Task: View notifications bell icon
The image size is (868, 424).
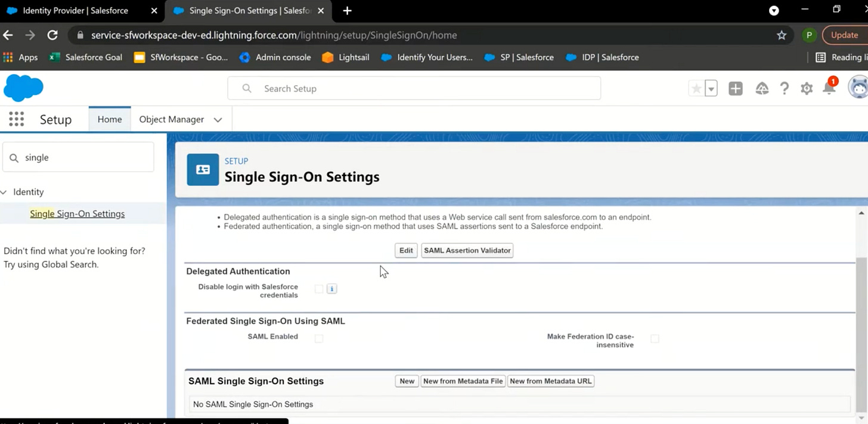Action: 829,87
